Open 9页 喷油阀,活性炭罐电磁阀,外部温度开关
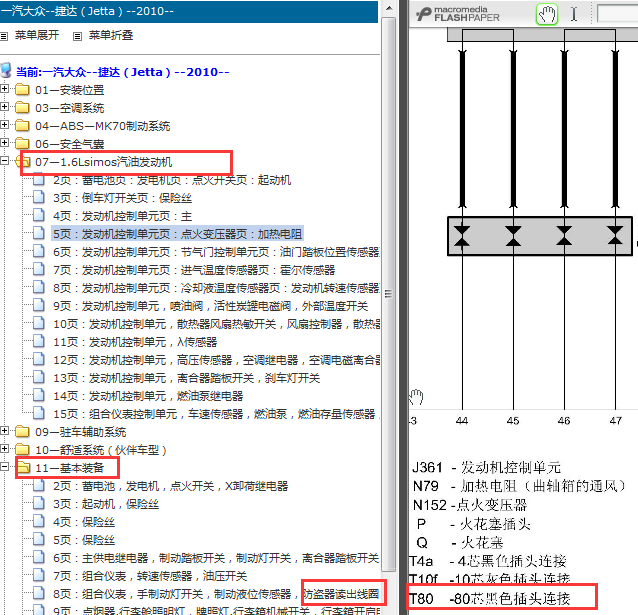This screenshot has width=638, height=615. [210, 306]
